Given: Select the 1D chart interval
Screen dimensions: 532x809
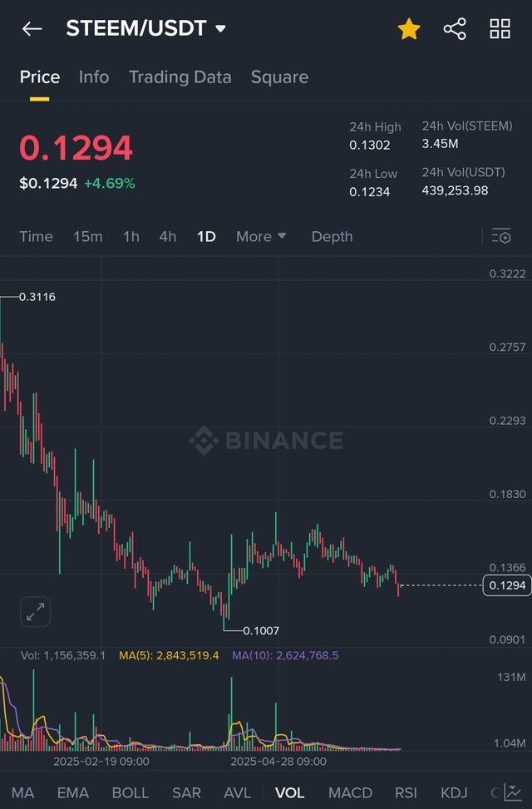Looking at the screenshot, I should [206, 236].
